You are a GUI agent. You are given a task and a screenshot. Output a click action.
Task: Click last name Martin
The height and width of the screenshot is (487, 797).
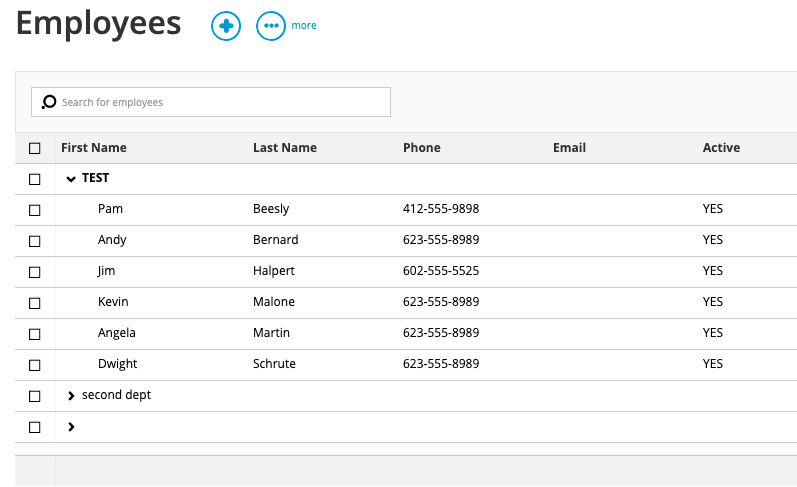pyautogui.click(x=271, y=332)
